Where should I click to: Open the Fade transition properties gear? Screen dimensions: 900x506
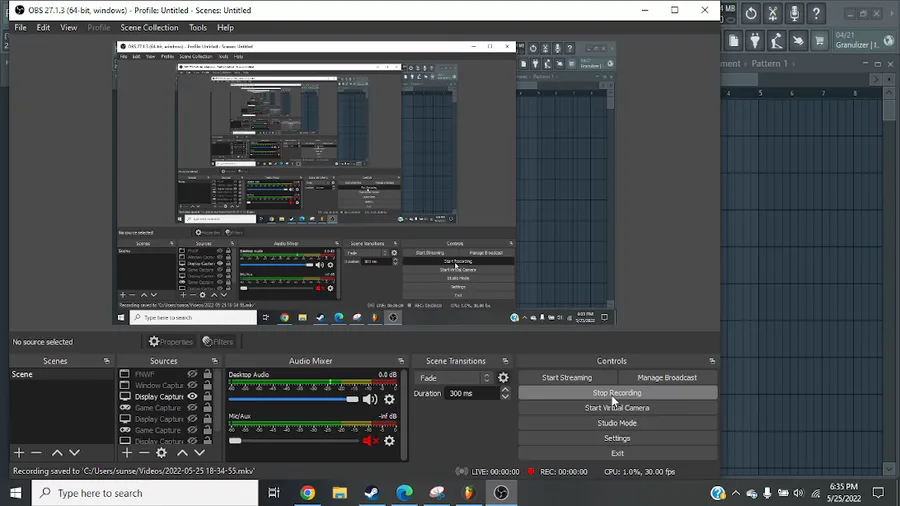(503, 377)
